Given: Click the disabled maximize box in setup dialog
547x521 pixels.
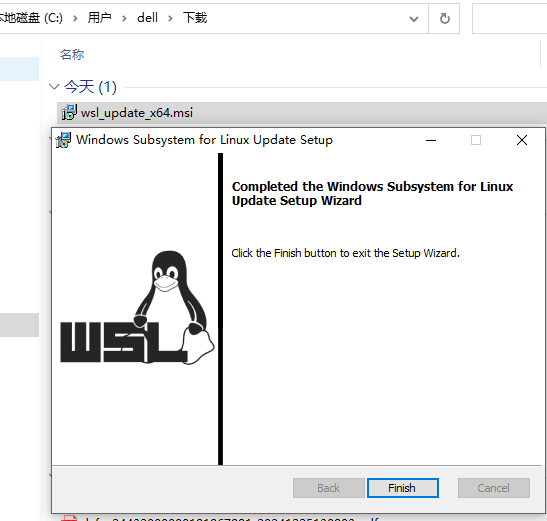Looking at the screenshot, I should coord(476,140).
